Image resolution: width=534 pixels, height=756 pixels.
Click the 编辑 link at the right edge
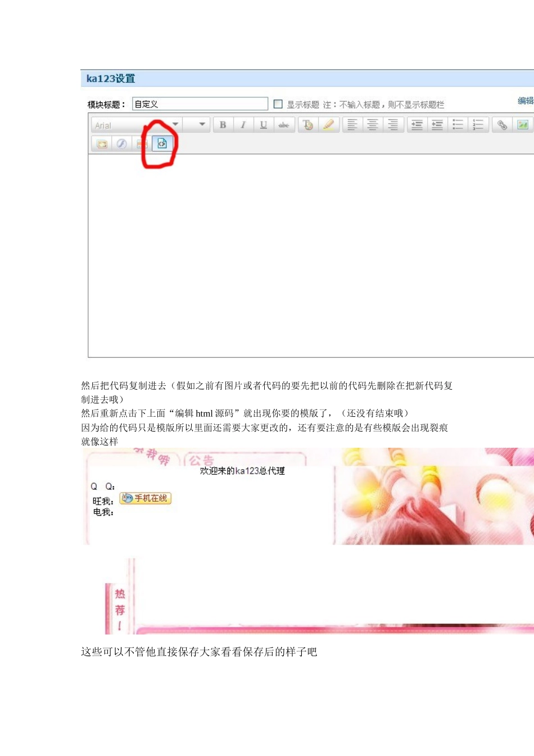pos(526,101)
